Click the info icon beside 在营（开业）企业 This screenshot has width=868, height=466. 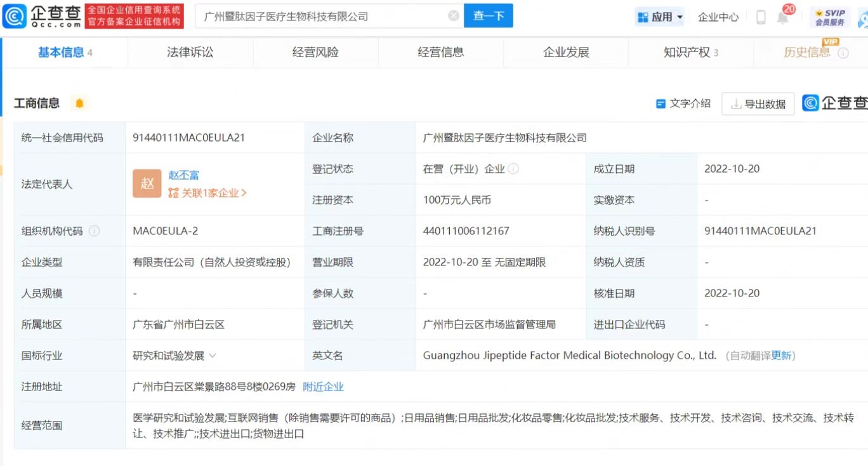(513, 169)
